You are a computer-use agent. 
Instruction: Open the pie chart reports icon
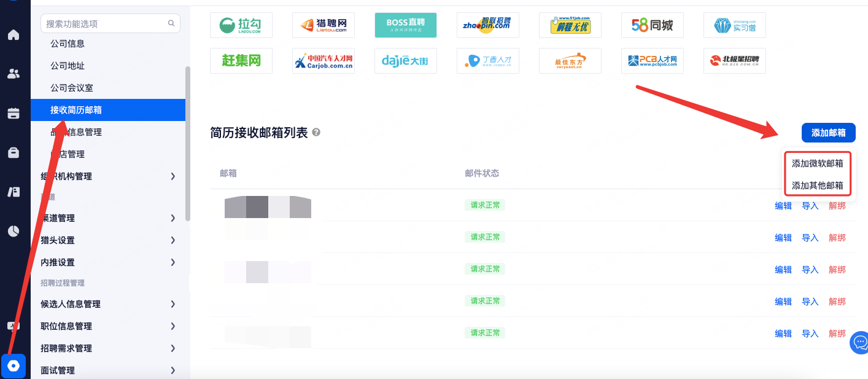coord(13,231)
